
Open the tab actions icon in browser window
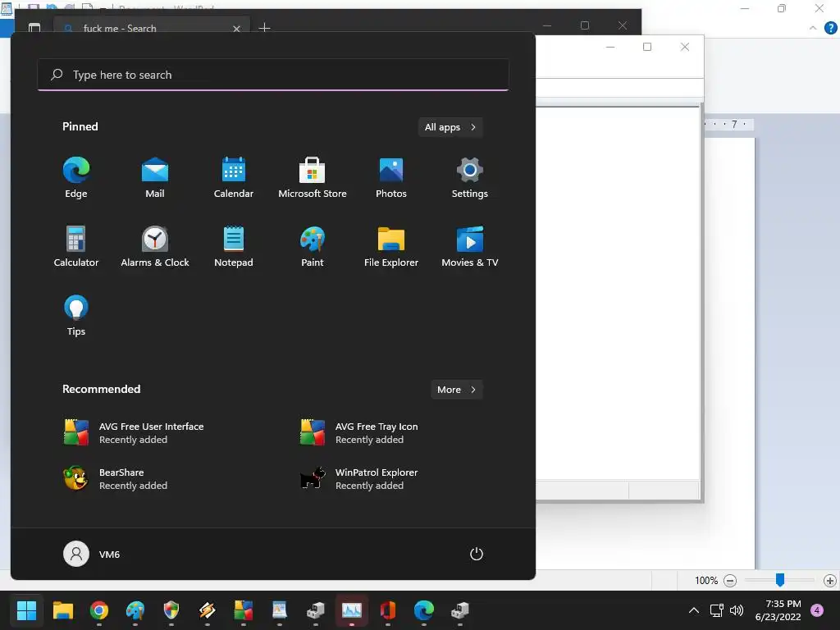pos(34,27)
